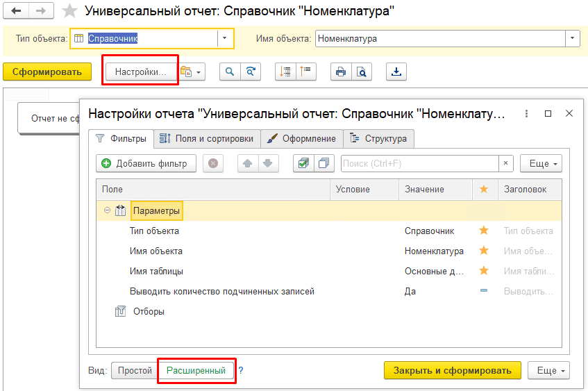Viewport: 588px width, 391px height.
Task: Click the find next icon
Action: 251,72
